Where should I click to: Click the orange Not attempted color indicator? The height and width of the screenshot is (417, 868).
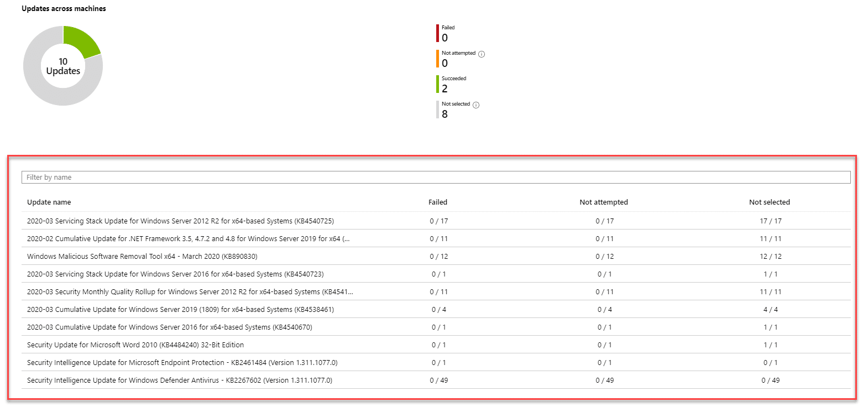pyautogui.click(x=437, y=59)
